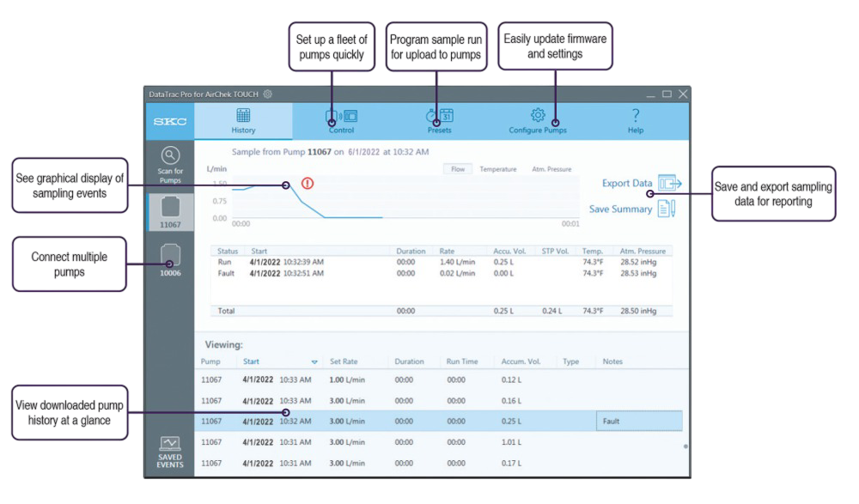859x504 pixels.
Task: Select pump 11067 in the sidebar
Action: point(170,212)
